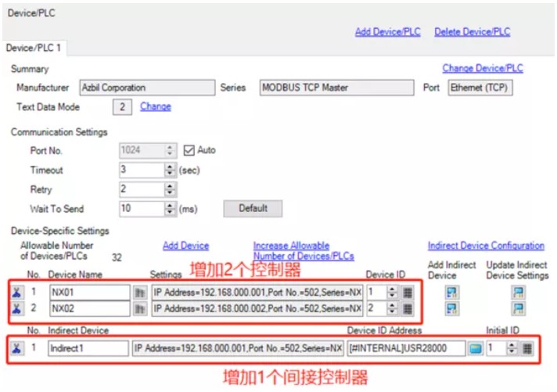
Task: Click Add Indirect Device icon for NX01
Action: (452, 292)
